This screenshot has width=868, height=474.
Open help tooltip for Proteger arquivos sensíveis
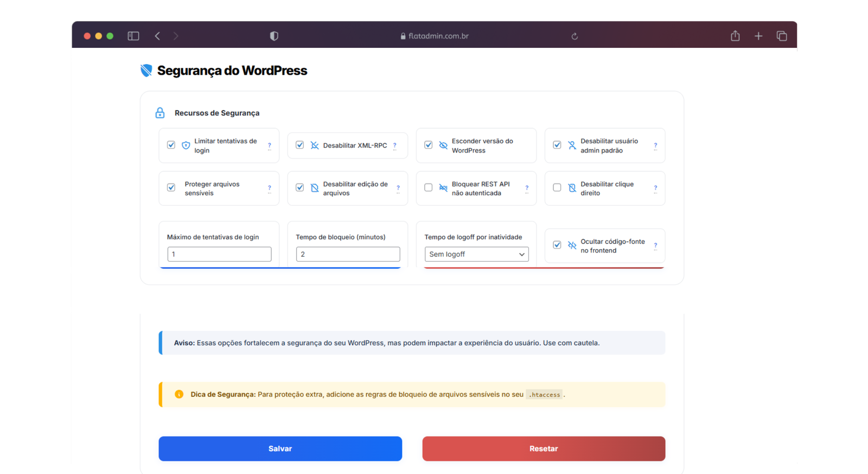[x=270, y=188]
